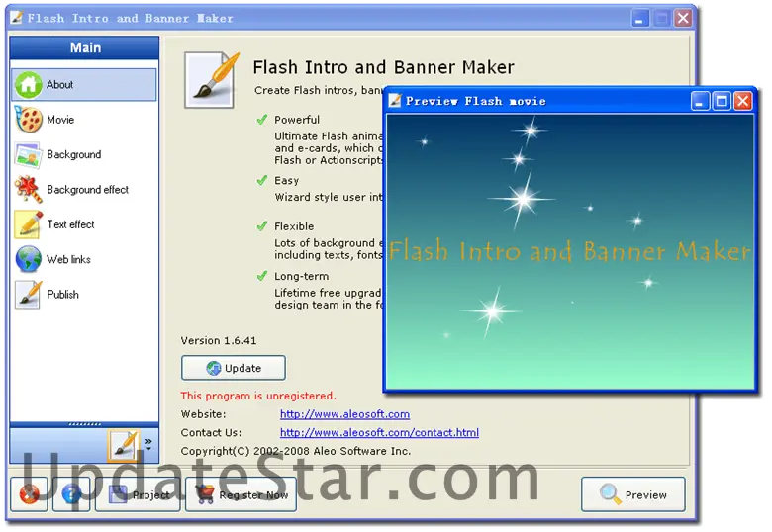Minimize the Flash Intro and Banner Maker window
This screenshot has height=532, width=772.
[640, 19]
